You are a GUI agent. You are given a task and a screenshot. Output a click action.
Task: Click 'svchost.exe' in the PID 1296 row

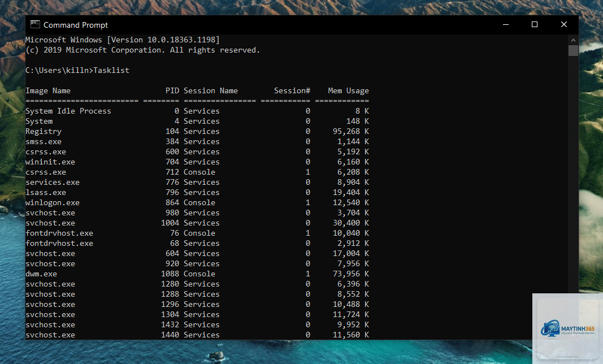point(50,304)
